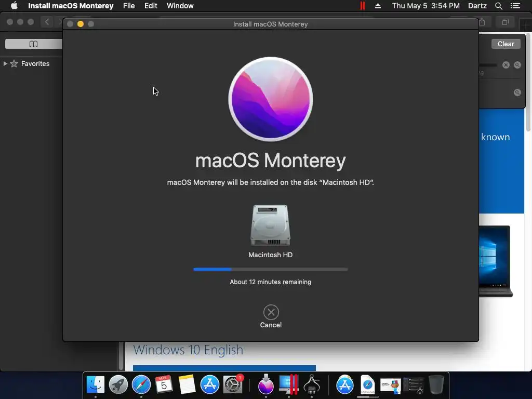The width and height of the screenshot is (532, 399).
Task: Open the Trash in the Dock
Action: tap(436, 385)
